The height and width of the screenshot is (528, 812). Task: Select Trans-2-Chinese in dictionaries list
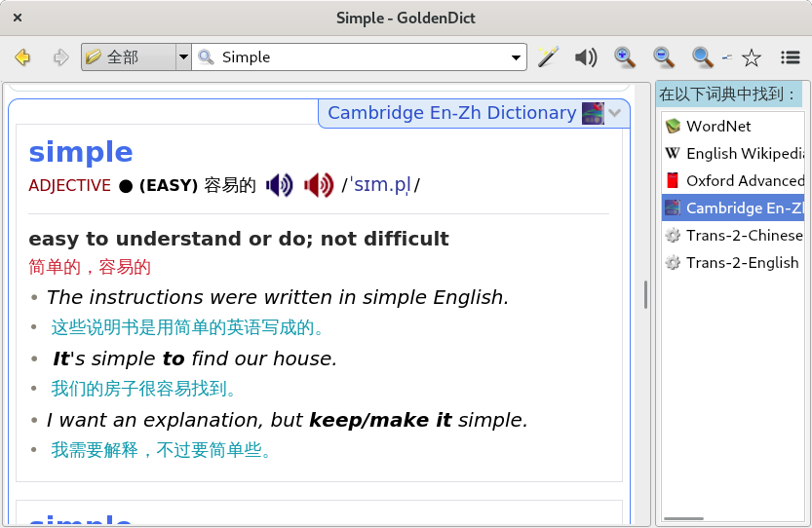tap(733, 236)
